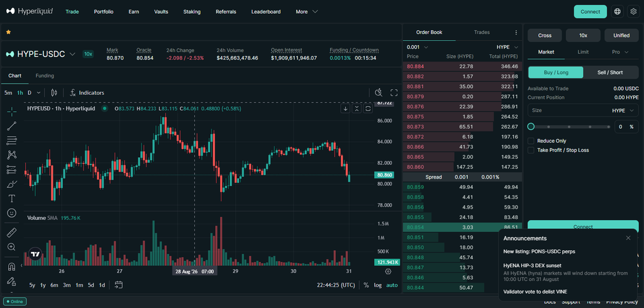Go to Portfolio page
The width and height of the screenshot is (644, 308).
tap(104, 11)
